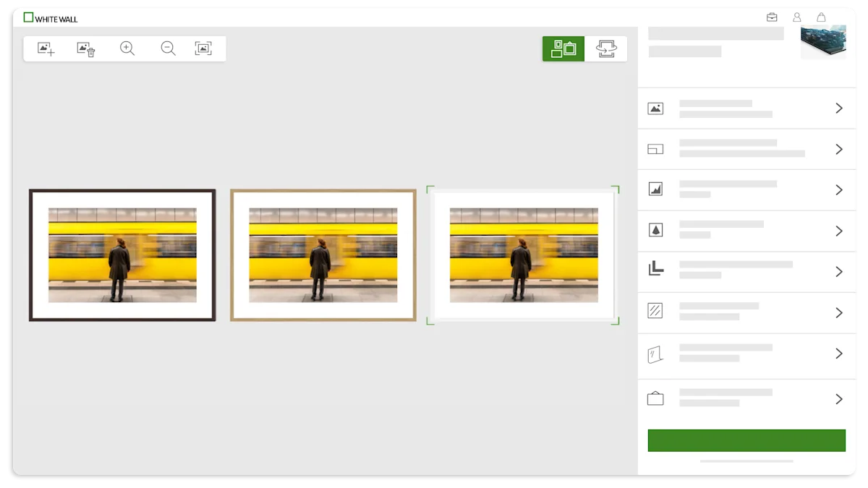This screenshot has width=868, height=488.
Task: Select the gold-framed picture
Action: pos(323,255)
